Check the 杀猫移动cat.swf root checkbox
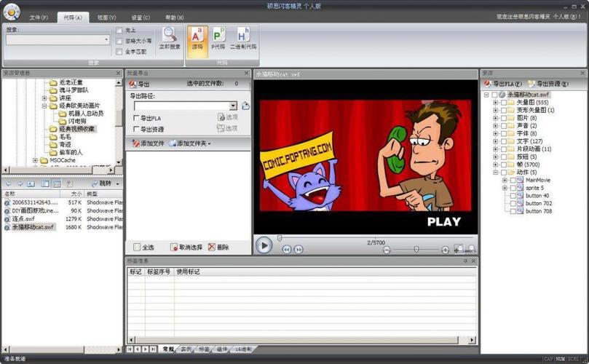 coord(494,95)
